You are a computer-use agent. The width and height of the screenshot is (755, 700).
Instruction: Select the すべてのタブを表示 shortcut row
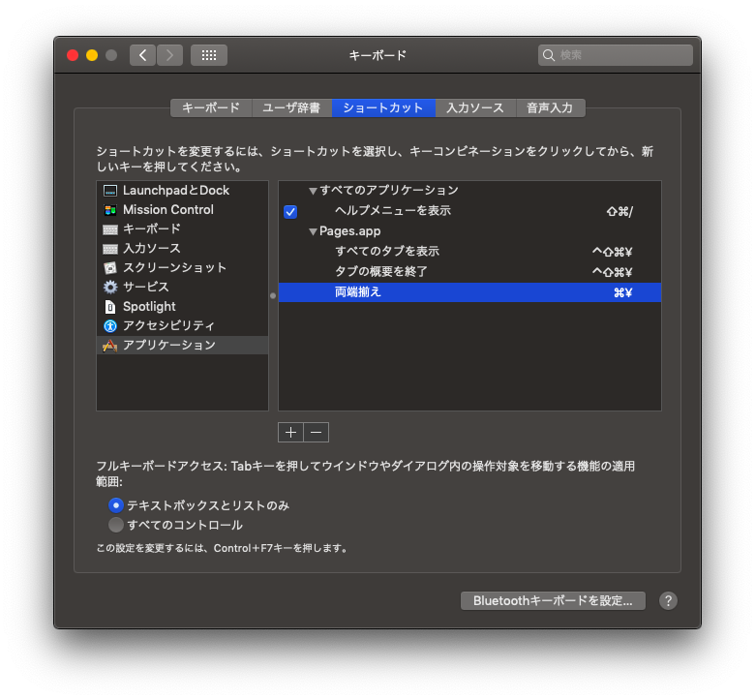pos(469,252)
